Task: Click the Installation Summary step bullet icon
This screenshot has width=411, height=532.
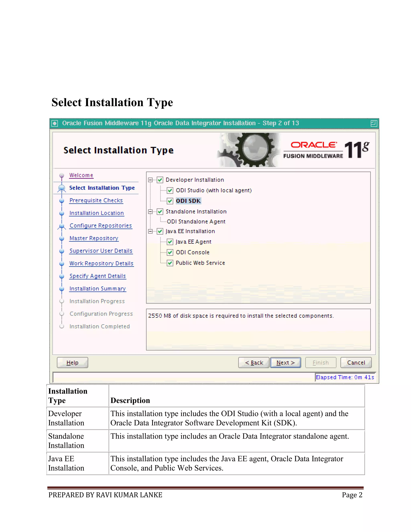Action: [x=62, y=289]
